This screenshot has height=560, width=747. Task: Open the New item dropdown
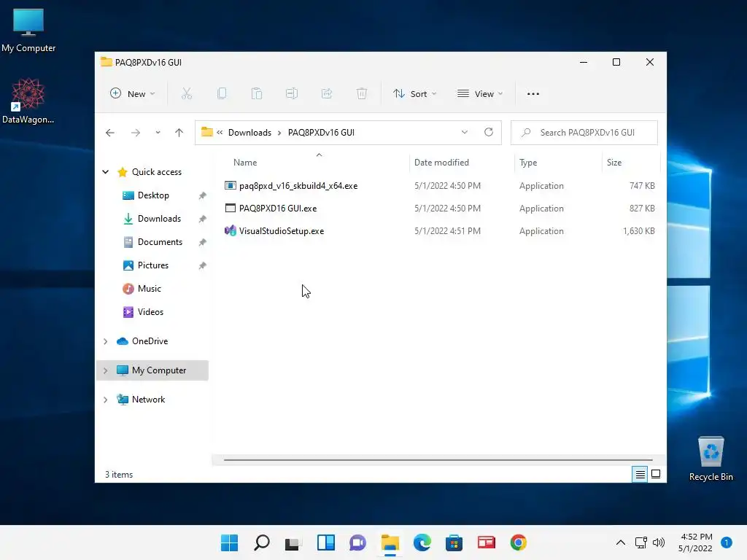pos(133,94)
